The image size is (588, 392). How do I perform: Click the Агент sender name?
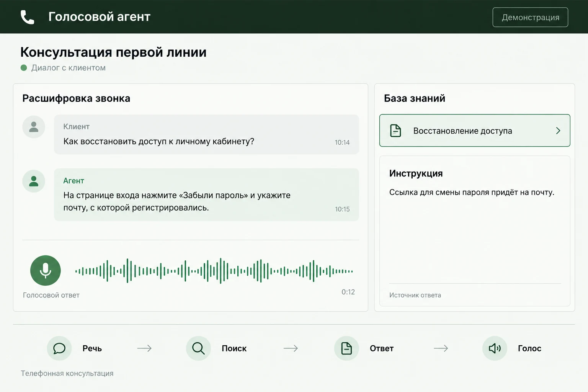tap(73, 181)
